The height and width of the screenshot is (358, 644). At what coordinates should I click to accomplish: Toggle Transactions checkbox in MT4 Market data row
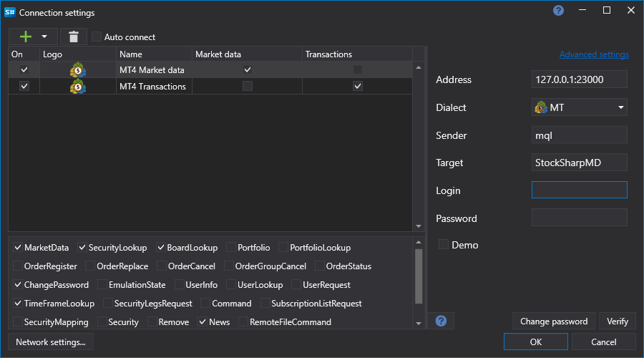pos(358,69)
